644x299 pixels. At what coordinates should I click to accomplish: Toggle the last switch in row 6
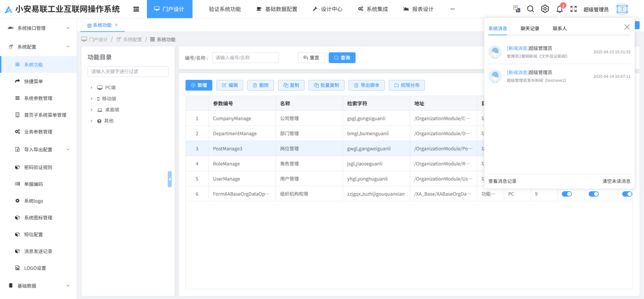pyautogui.click(x=627, y=194)
